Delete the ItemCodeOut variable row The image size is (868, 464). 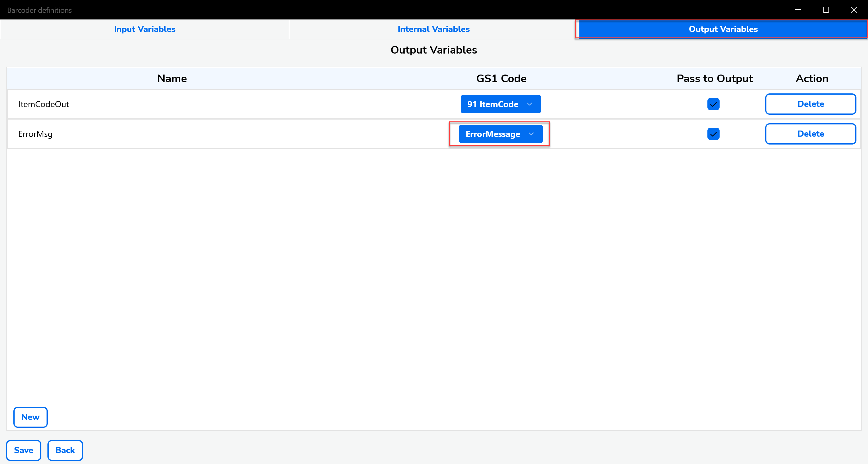click(811, 104)
